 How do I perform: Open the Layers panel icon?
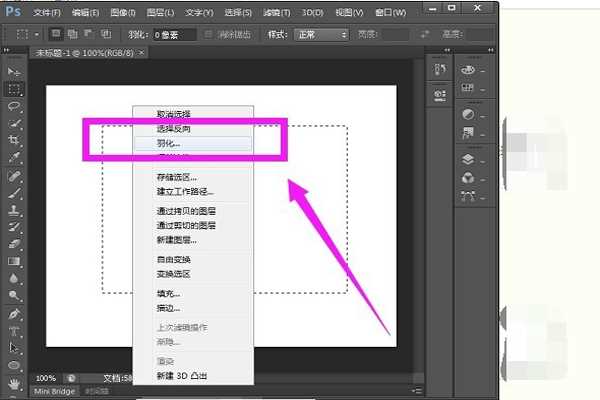(468, 159)
